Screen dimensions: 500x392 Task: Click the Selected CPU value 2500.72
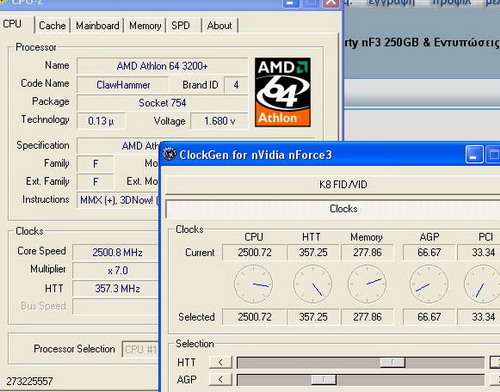coord(254,317)
